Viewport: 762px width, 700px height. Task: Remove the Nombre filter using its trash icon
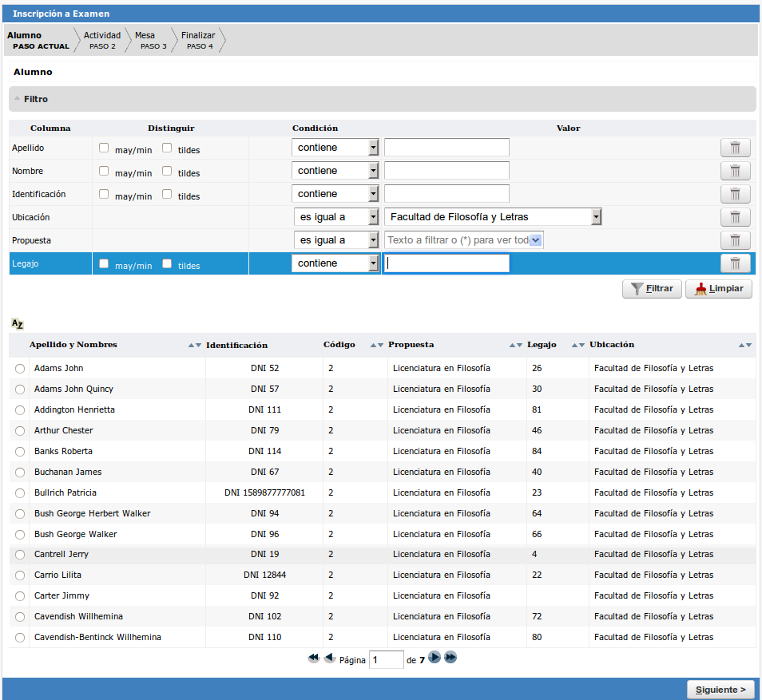pyautogui.click(x=735, y=171)
